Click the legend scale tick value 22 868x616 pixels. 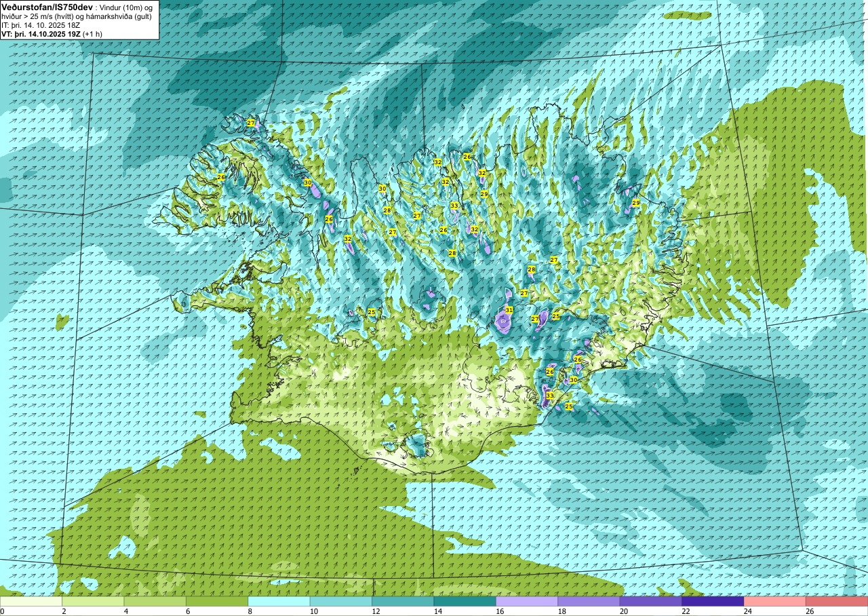(x=686, y=611)
